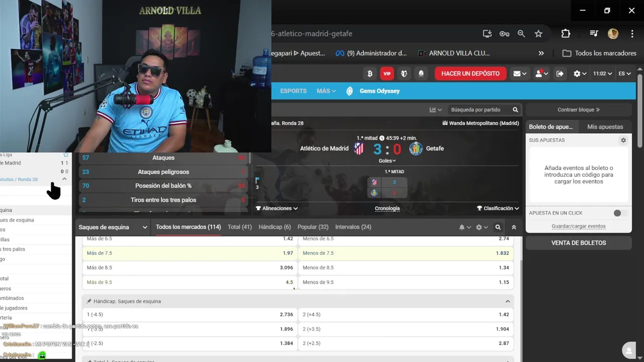Open the ESPORTS menu item
Viewport: 644px width, 362px height.
click(x=293, y=91)
